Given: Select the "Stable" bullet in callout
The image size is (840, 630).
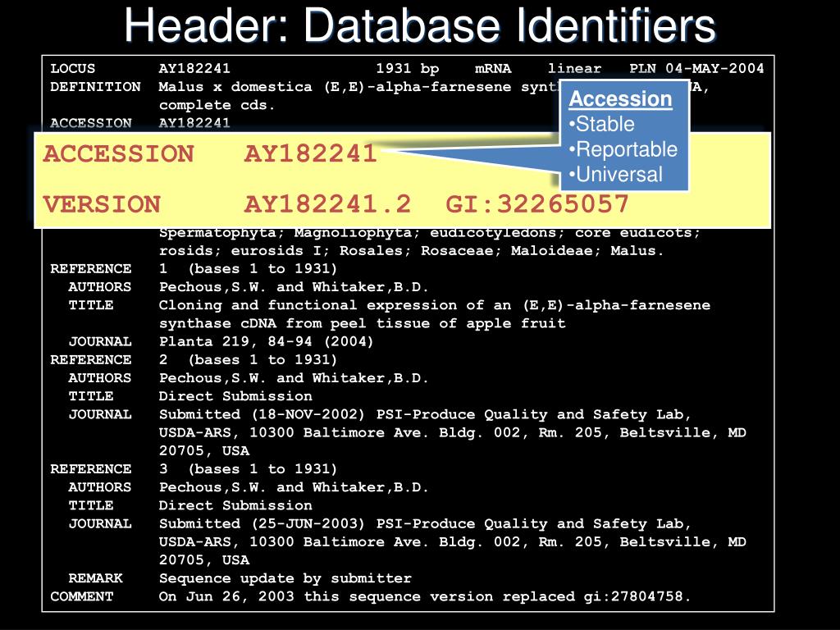Looking at the screenshot, I should click(x=601, y=125).
